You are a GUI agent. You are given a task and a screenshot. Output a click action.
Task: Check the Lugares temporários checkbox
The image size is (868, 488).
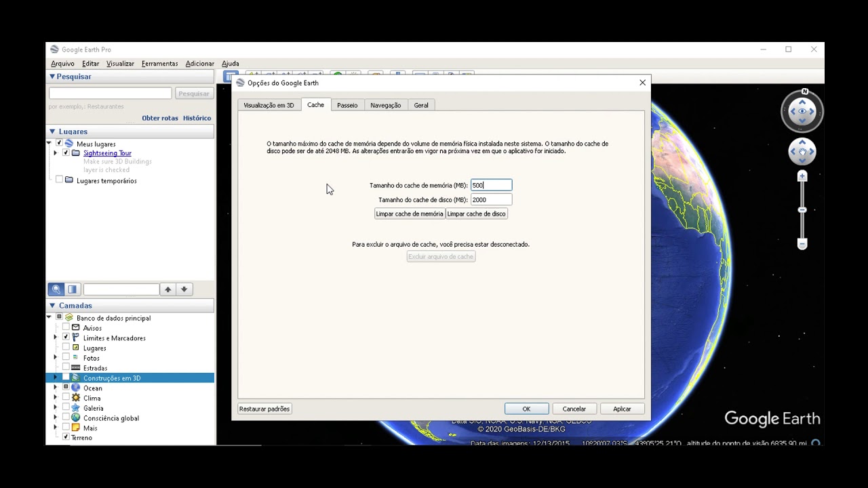point(59,180)
